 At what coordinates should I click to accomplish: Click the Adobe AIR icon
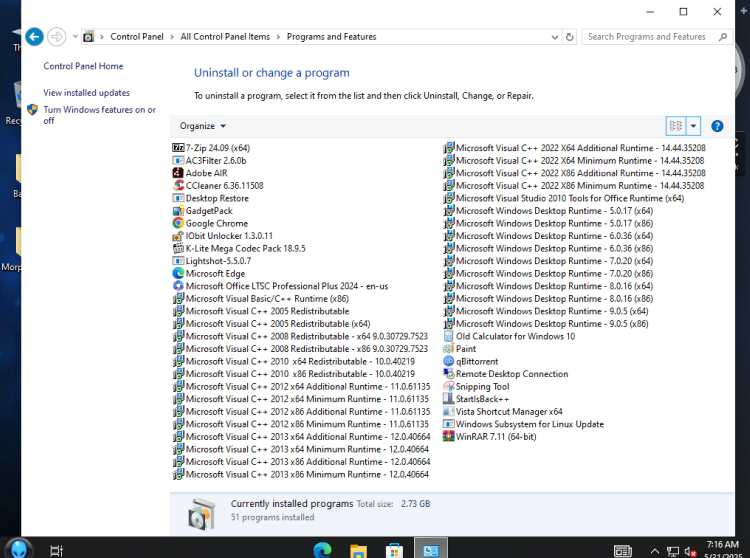(x=178, y=173)
